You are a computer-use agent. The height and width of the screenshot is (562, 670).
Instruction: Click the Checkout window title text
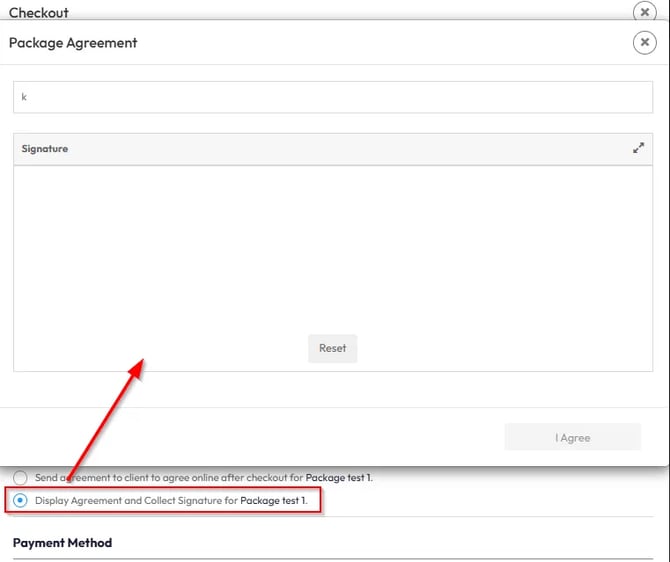pos(38,12)
